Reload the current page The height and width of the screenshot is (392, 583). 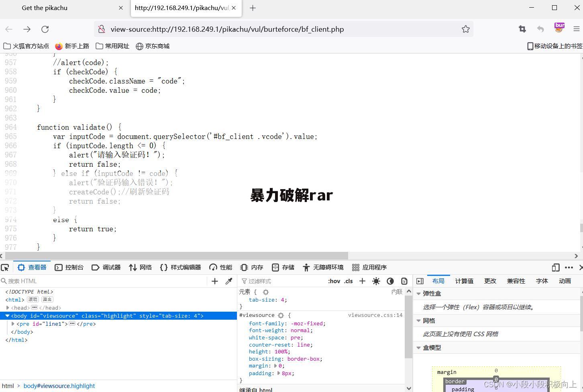[x=45, y=29]
